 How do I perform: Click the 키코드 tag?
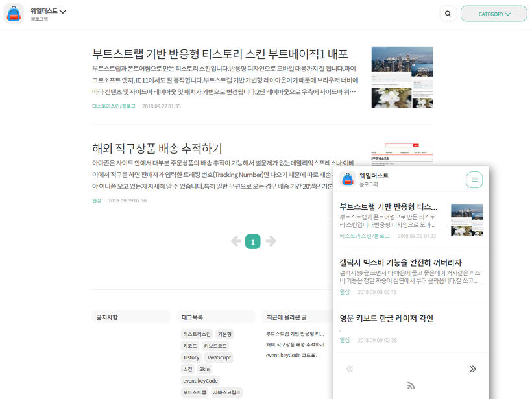[190, 346]
